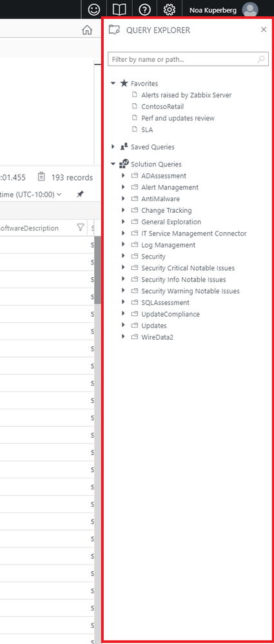Expand the AntiMalware folder arrow

pyautogui.click(x=123, y=199)
